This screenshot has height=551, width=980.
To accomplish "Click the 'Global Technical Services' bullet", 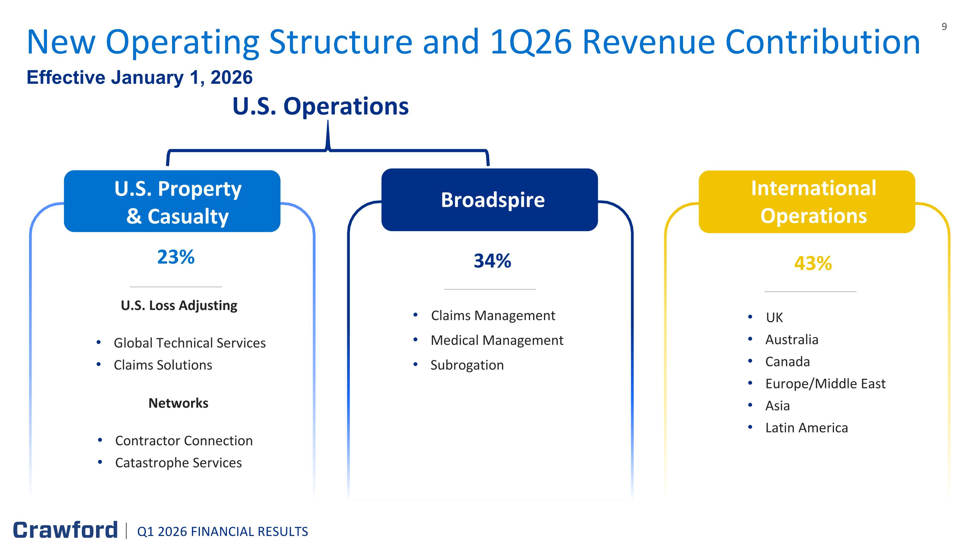I will pyautogui.click(x=189, y=343).
